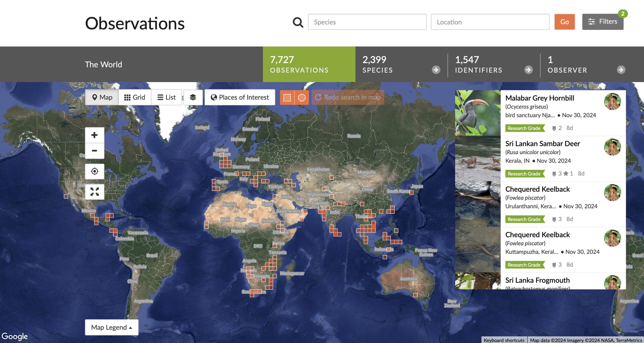
Task: Toggle the fullscreen map view
Action: 94,192
